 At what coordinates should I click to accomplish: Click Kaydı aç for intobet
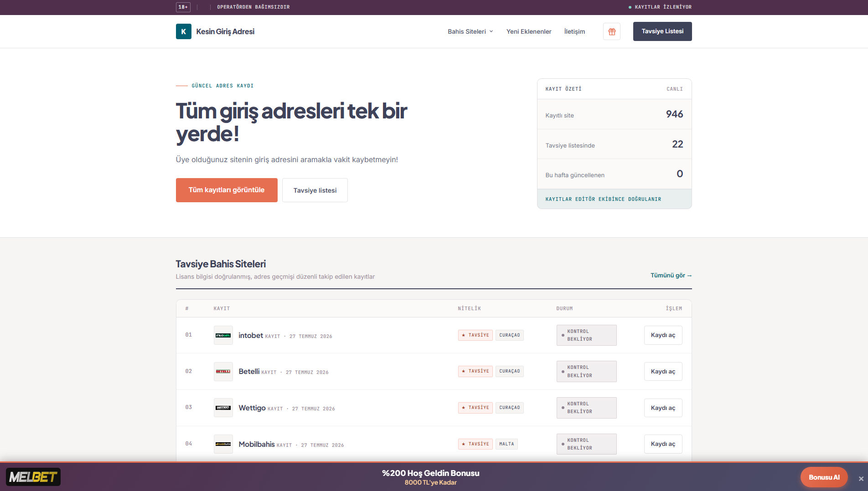[663, 335]
